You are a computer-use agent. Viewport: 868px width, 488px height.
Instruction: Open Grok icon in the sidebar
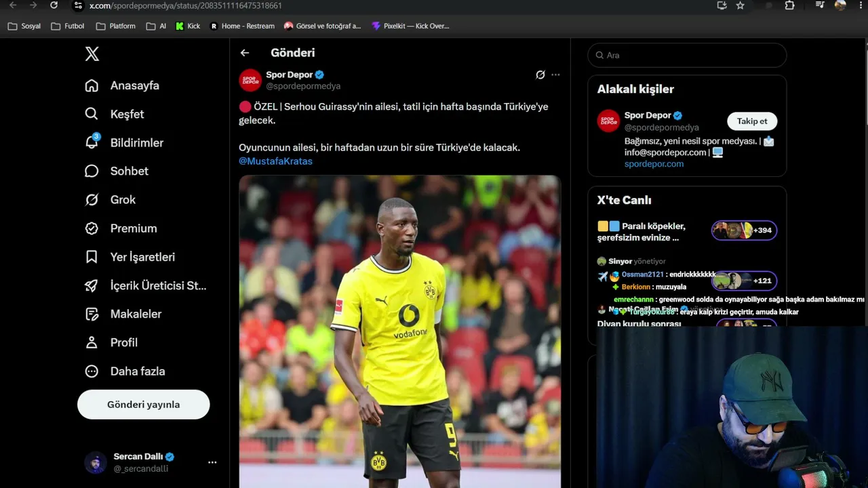(92, 199)
